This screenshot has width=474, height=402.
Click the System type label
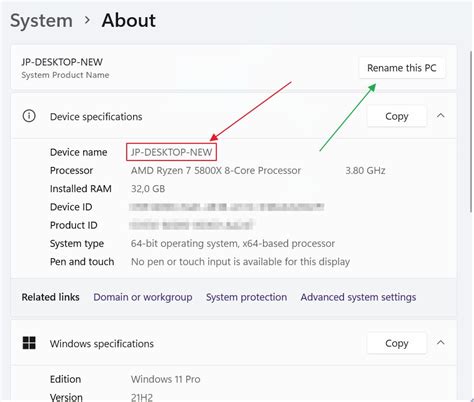[x=77, y=244]
